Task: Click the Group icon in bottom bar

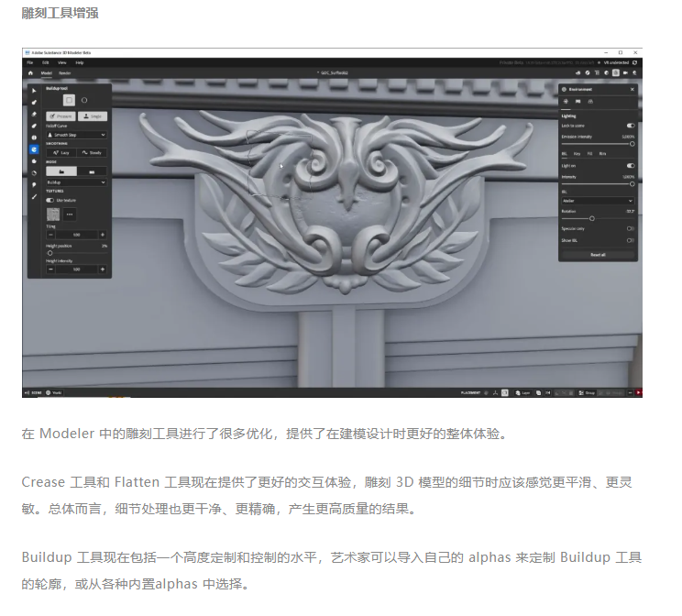Action: (x=580, y=392)
